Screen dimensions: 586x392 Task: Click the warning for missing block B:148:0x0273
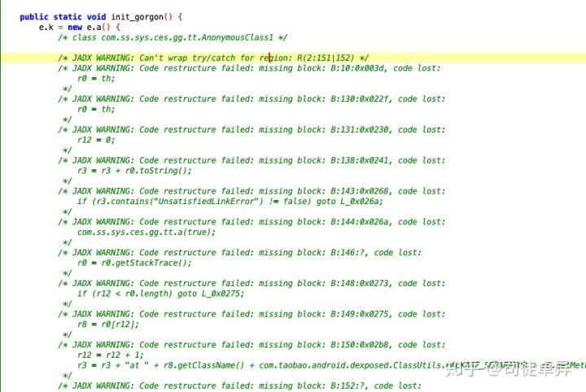point(251,283)
